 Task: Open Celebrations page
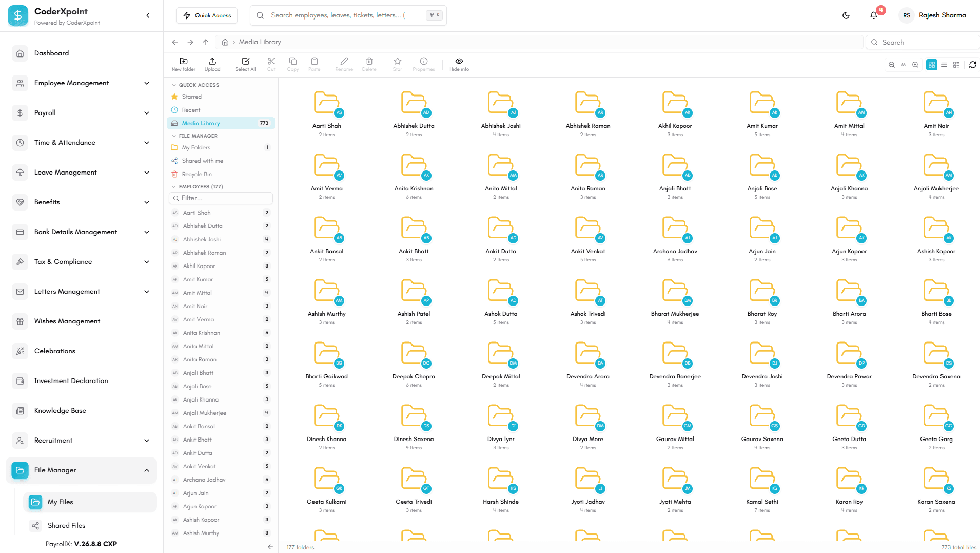(82, 351)
